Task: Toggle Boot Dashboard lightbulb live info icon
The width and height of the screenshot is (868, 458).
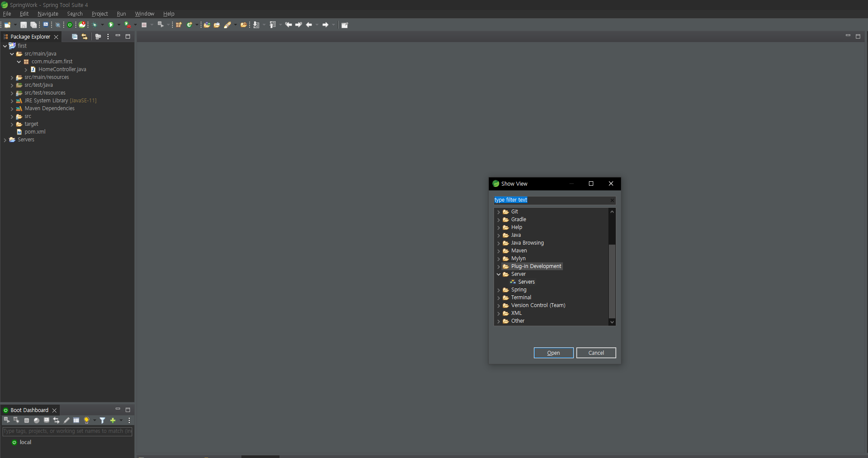Action: (86, 420)
